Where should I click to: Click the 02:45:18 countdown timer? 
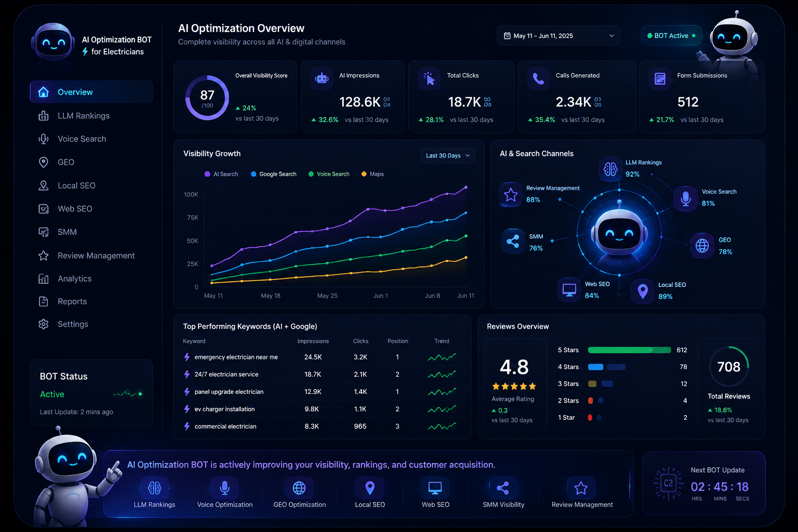tap(720, 487)
